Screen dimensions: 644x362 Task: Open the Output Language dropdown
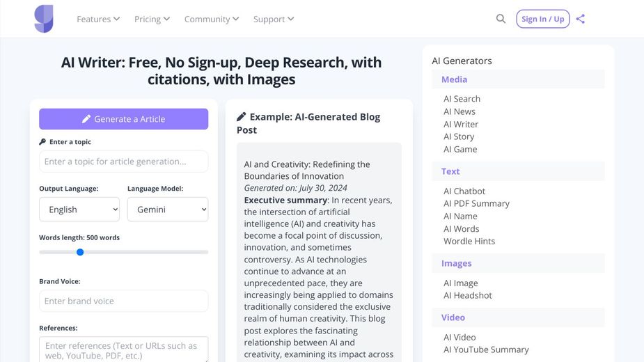[x=79, y=210]
